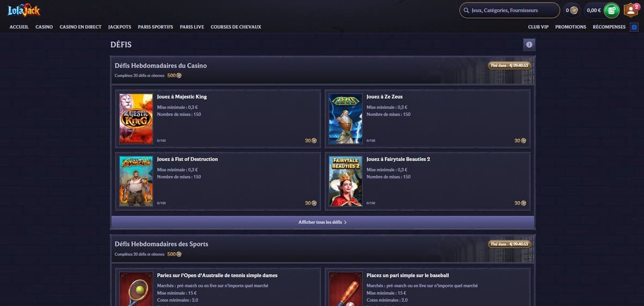Click Sports challenges countdown timer badge
644x306 pixels.
coord(509,244)
